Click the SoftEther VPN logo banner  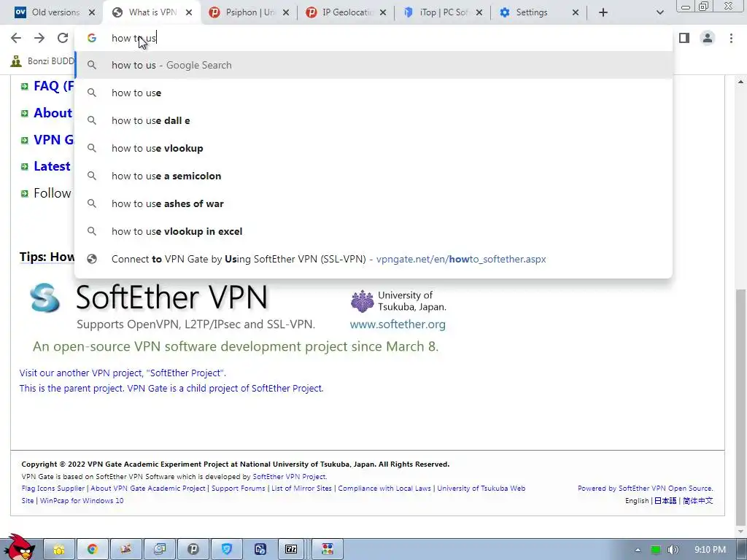coord(149,297)
